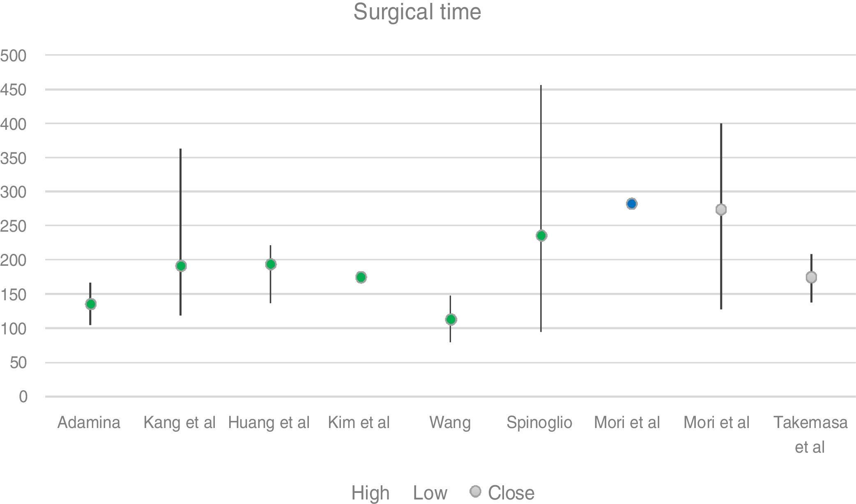Click the green Adamina data marker
Viewport: 856px width, 504px height.
(91, 304)
